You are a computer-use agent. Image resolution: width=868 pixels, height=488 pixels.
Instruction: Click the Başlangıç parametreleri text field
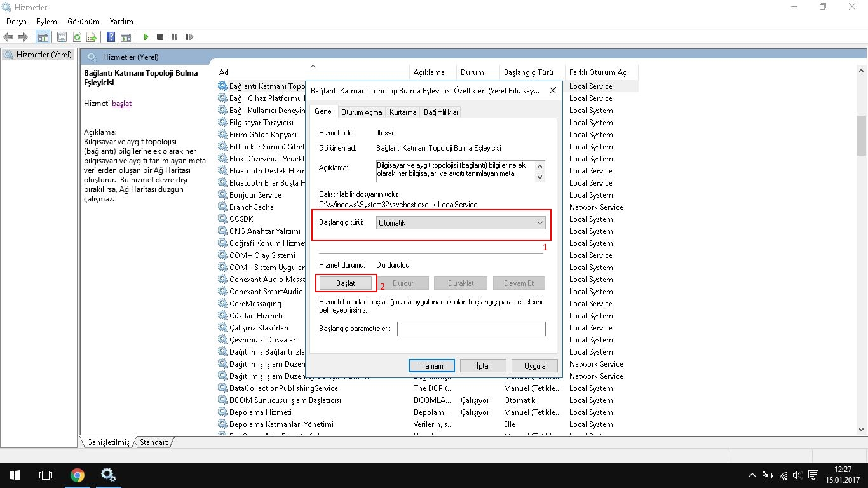[x=471, y=329]
